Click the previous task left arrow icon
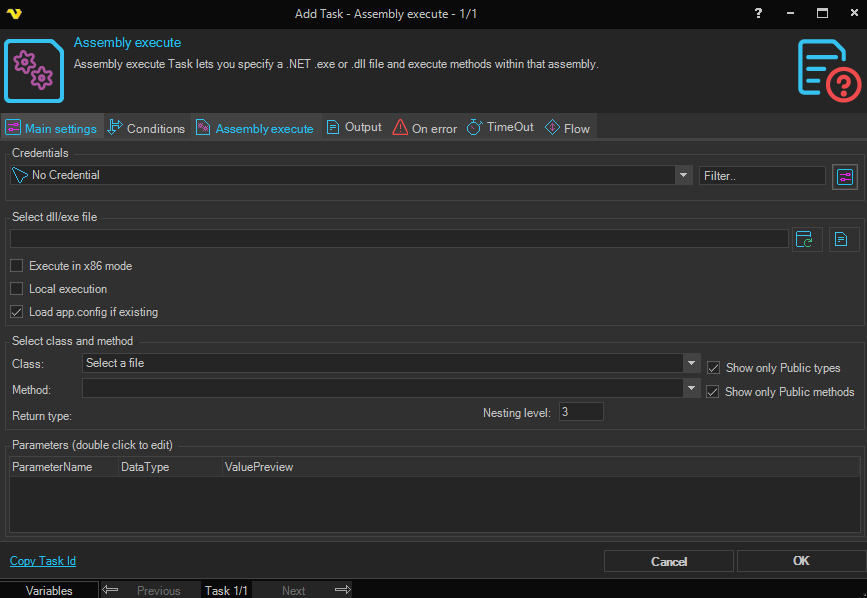The image size is (867, 598). (x=111, y=590)
